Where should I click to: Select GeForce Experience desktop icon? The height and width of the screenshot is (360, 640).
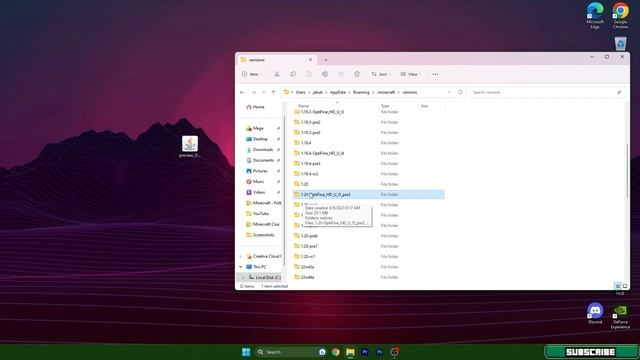[x=620, y=317]
